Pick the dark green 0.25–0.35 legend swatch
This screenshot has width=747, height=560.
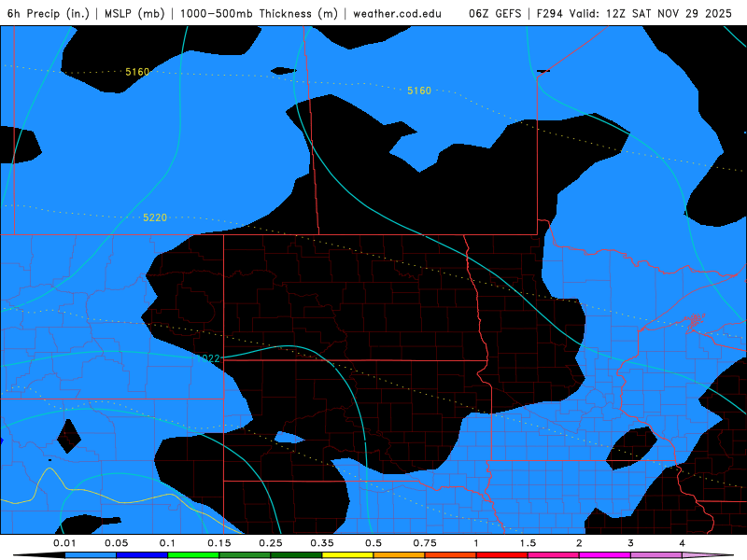[296, 555]
